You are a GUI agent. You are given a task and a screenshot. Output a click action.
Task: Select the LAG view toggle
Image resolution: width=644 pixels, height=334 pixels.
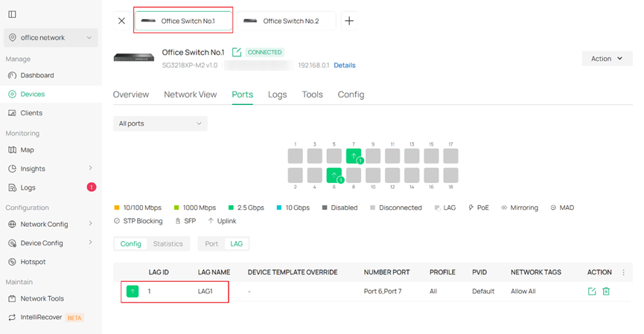coord(236,243)
